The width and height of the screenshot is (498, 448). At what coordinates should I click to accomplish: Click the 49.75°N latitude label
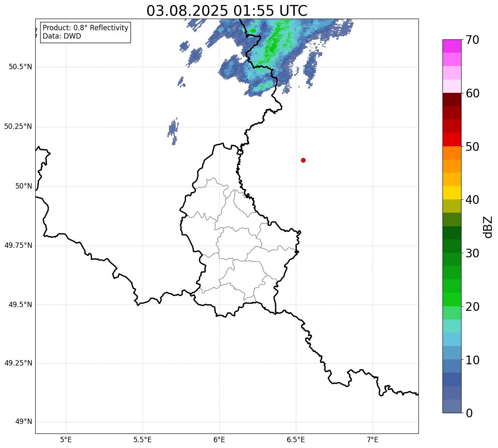(18, 245)
